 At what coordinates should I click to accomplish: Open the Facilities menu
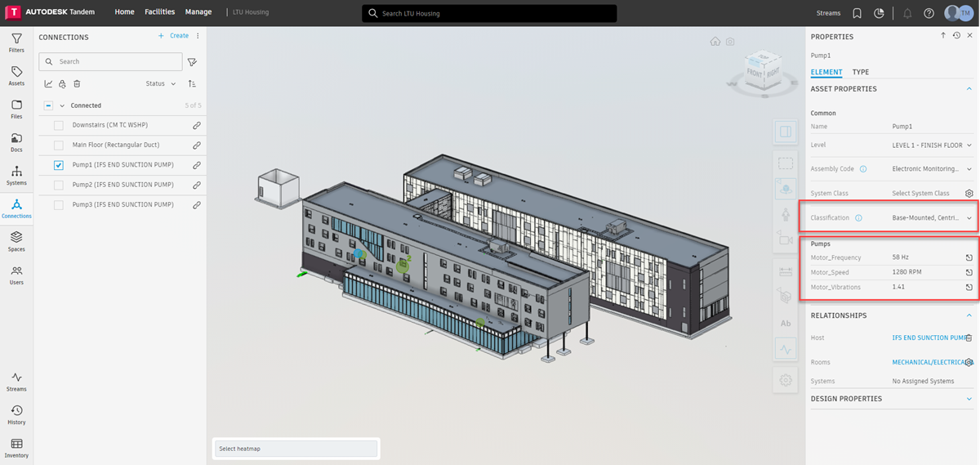point(159,12)
